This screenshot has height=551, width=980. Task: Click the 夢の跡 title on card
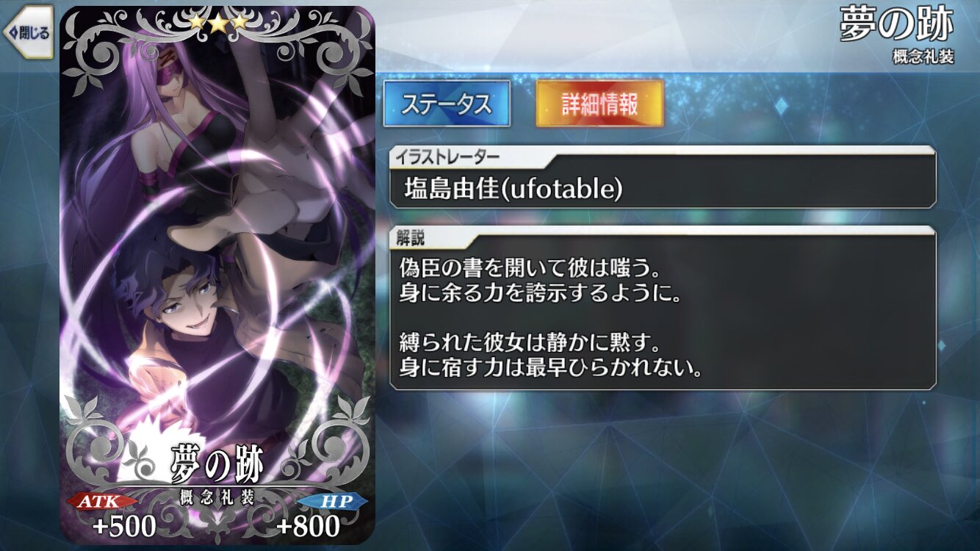click(217, 463)
